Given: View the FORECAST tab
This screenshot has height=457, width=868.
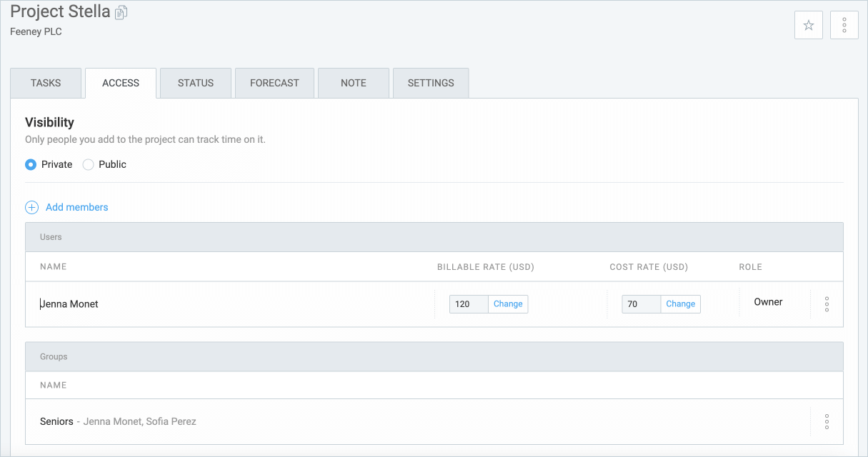Looking at the screenshot, I should (x=274, y=83).
